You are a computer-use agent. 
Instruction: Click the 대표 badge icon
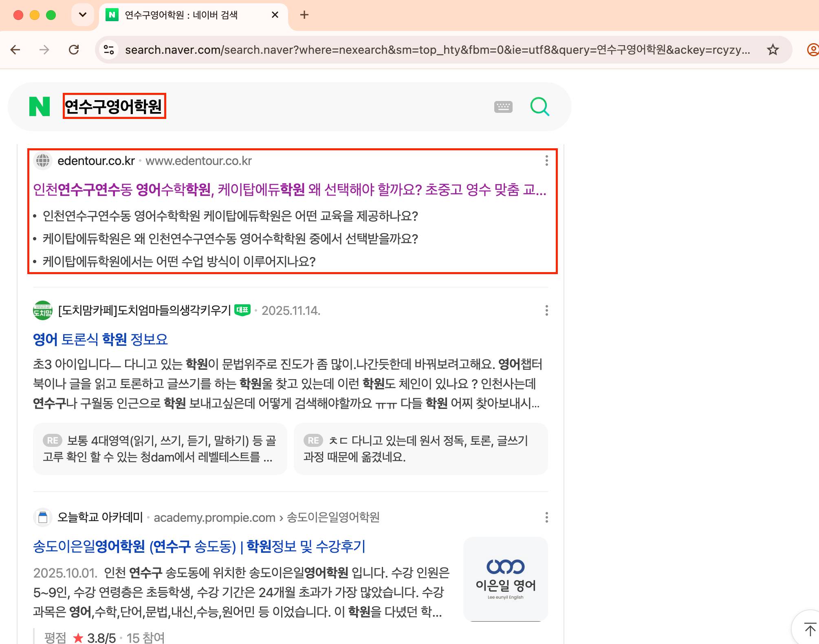coord(242,310)
